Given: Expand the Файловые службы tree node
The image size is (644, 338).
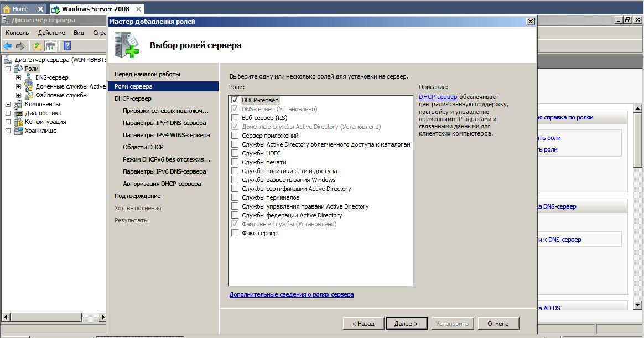Looking at the screenshot, I should 18,95.
